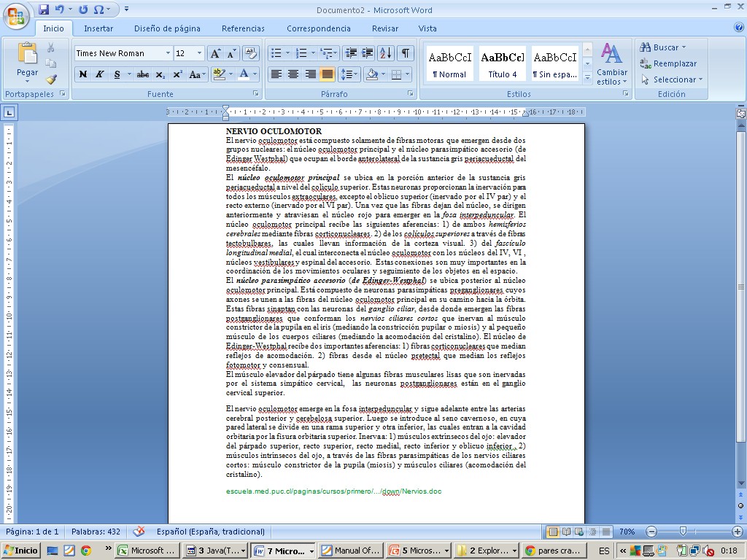Toggle bold (N) formatting
This screenshot has width=747, height=560.
83,74
